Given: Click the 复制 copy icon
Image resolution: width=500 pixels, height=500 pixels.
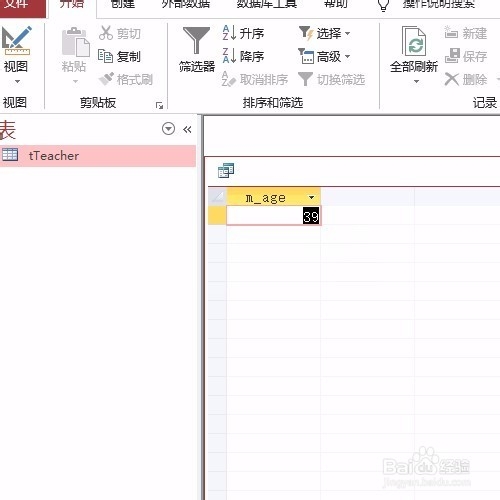Looking at the screenshot, I should [x=105, y=56].
